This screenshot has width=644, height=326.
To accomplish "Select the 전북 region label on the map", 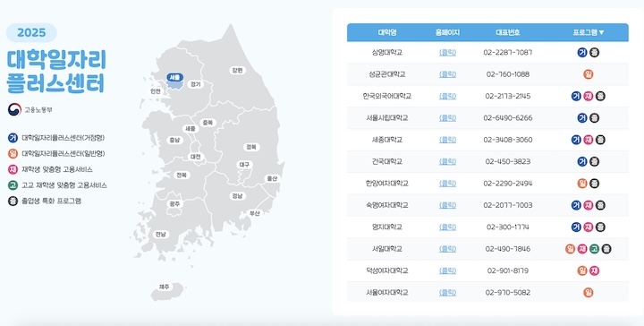I will pos(182,176).
